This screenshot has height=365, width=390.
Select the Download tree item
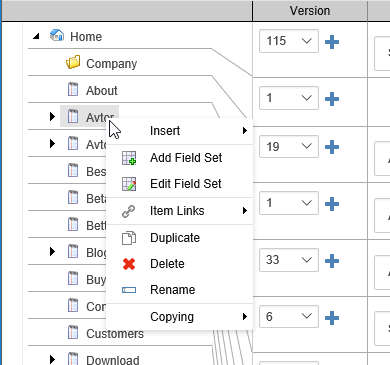click(x=113, y=360)
